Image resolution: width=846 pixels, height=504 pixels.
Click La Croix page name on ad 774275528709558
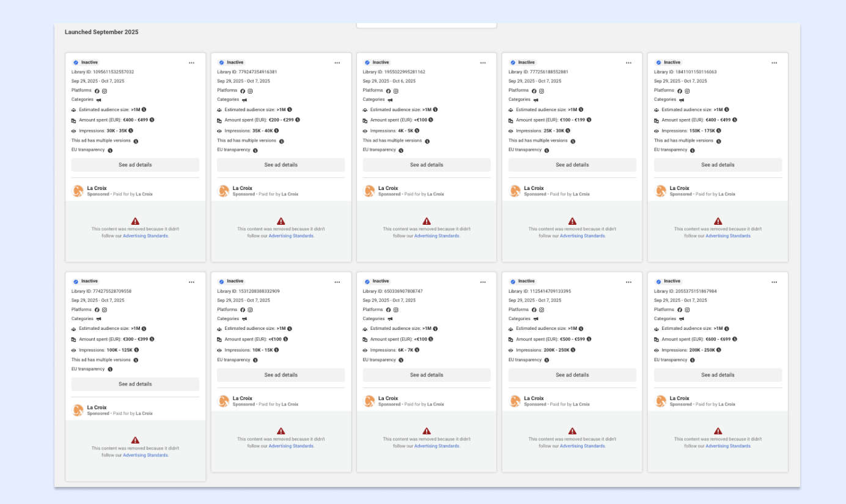(97, 407)
